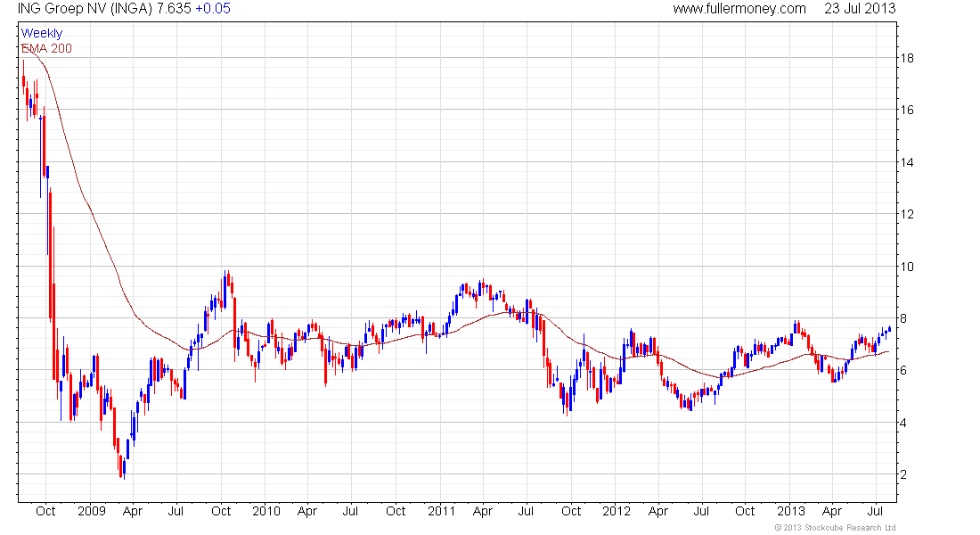Click the 2012 year axis label
The height and width of the screenshot is (535, 980).
617,511
